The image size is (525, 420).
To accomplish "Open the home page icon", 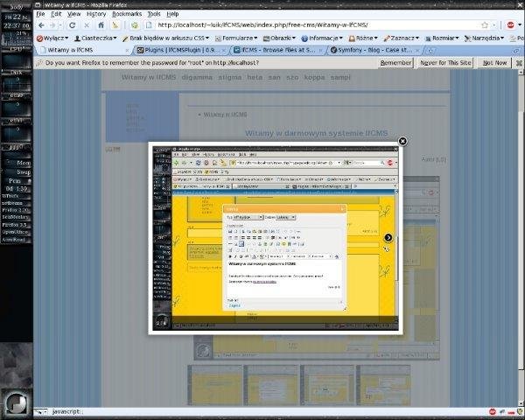I will [101, 25].
